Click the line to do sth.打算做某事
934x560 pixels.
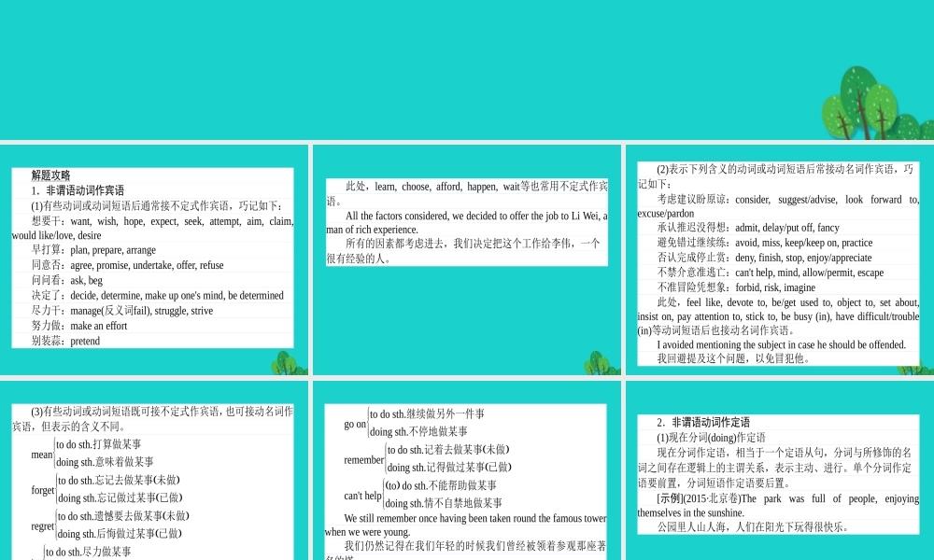[x=99, y=444]
